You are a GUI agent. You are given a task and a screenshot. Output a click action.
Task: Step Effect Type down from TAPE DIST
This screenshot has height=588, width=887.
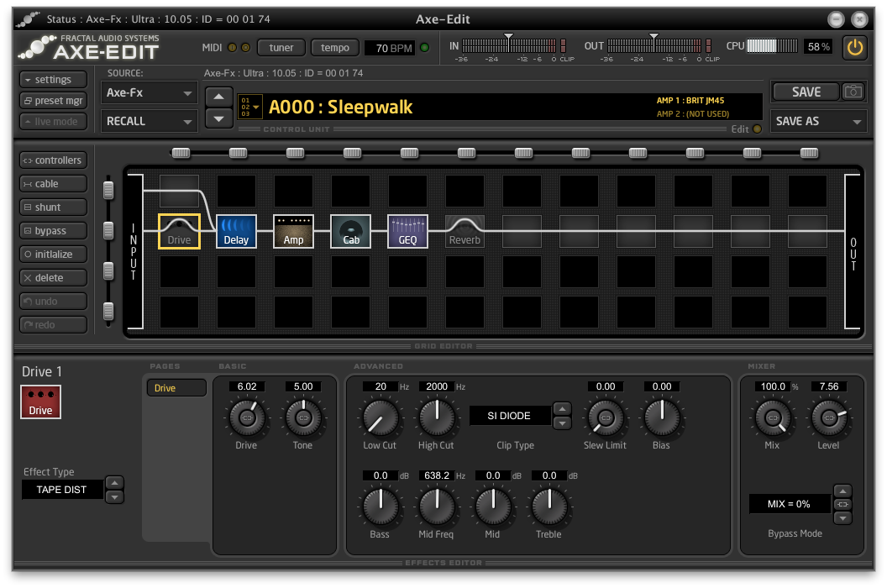pos(114,497)
